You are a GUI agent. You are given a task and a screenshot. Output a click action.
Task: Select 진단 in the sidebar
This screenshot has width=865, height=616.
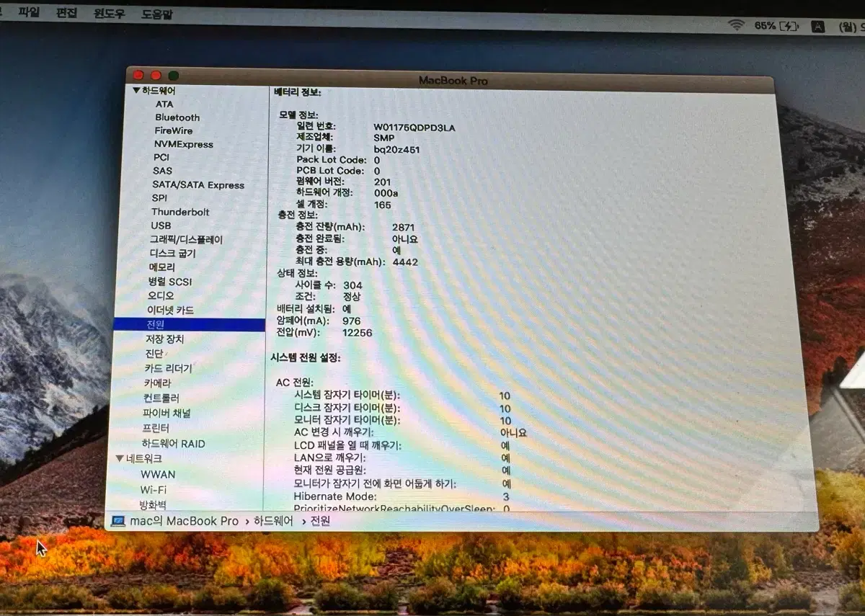(x=154, y=353)
